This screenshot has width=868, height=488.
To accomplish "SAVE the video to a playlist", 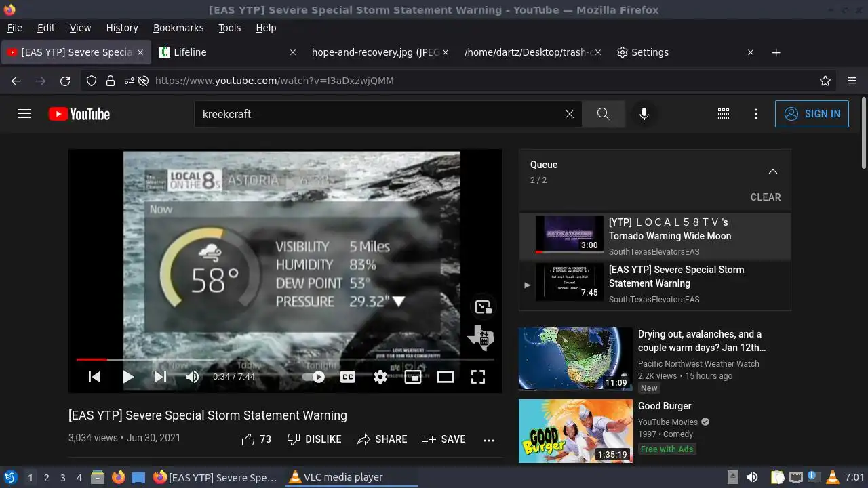I will pos(443,439).
